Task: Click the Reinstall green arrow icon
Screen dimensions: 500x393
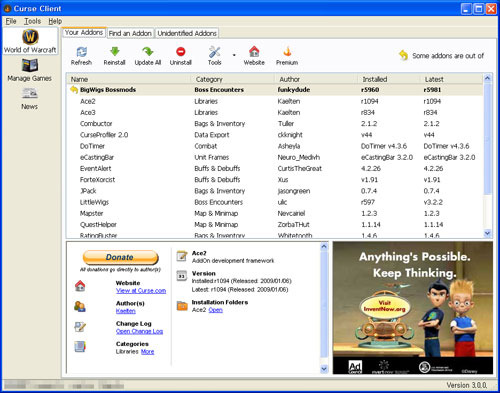Action: 114,51
